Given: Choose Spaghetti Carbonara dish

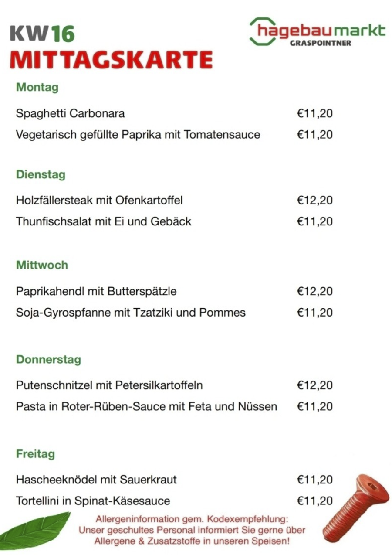Looking at the screenshot, I should 70,114.
